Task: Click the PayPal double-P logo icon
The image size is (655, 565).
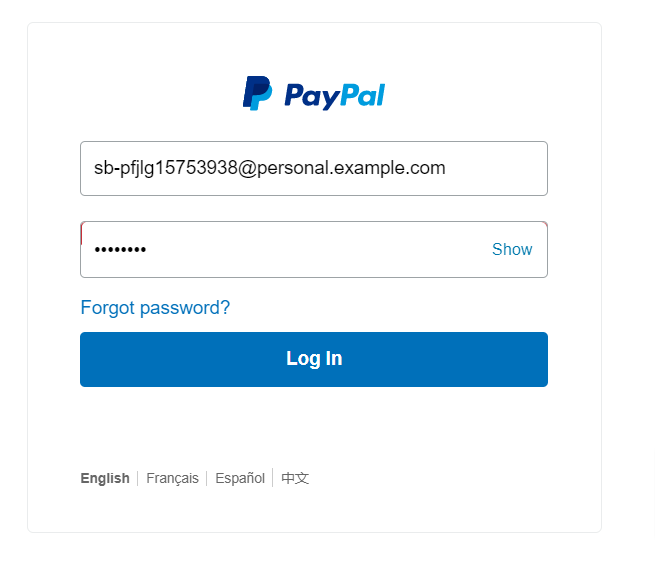Action: (257, 93)
